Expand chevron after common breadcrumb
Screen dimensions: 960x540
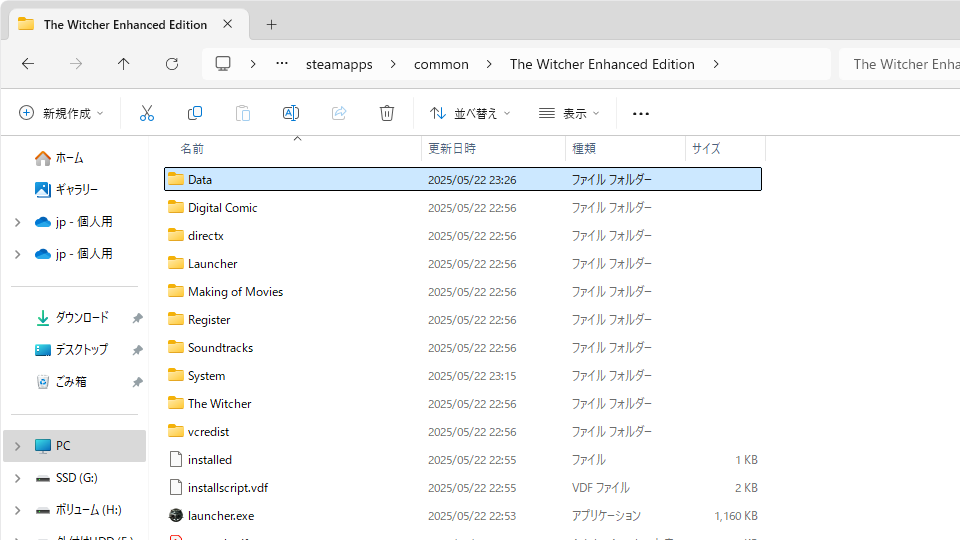[489, 64]
